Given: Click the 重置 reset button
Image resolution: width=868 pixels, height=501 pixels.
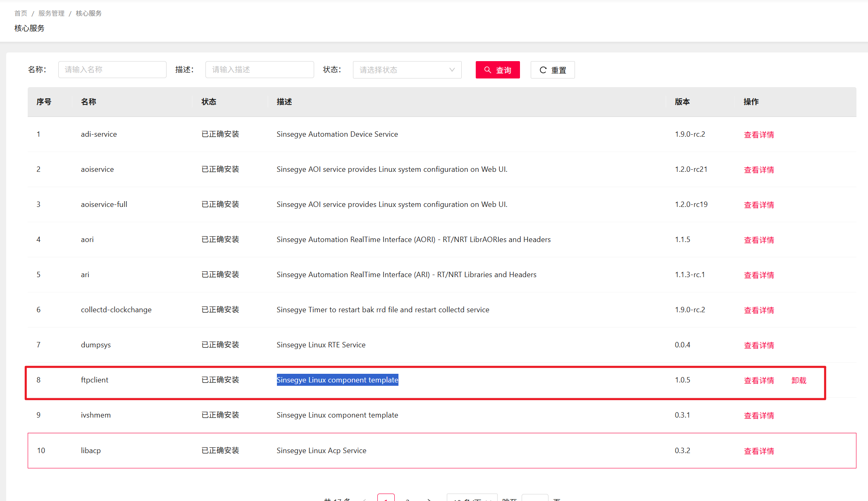Looking at the screenshot, I should tap(553, 70).
